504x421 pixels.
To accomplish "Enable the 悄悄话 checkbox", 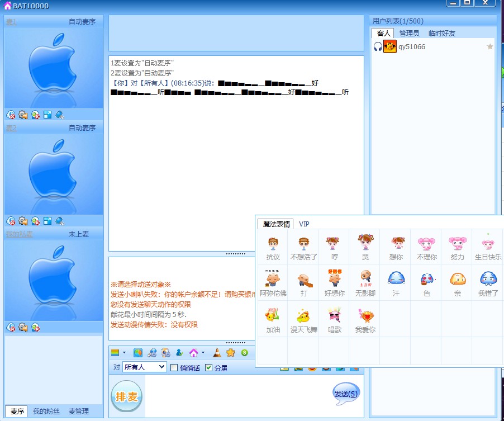I will [174, 368].
